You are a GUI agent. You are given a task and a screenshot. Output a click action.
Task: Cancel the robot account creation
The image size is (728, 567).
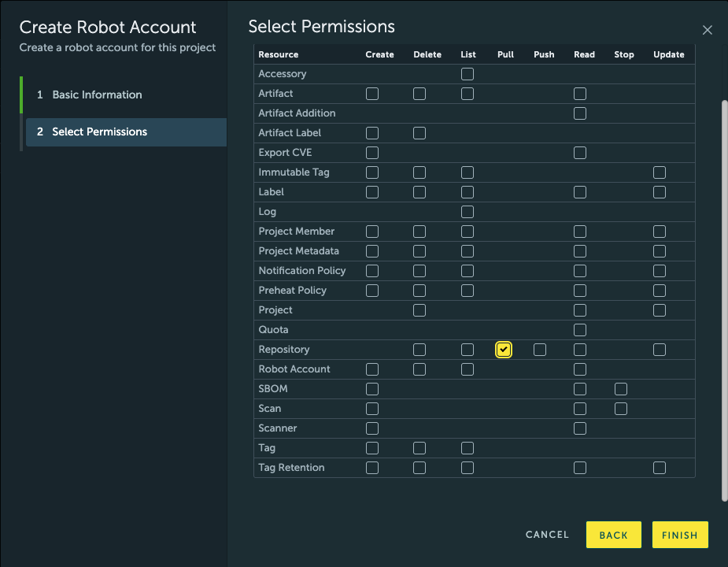pyautogui.click(x=547, y=535)
